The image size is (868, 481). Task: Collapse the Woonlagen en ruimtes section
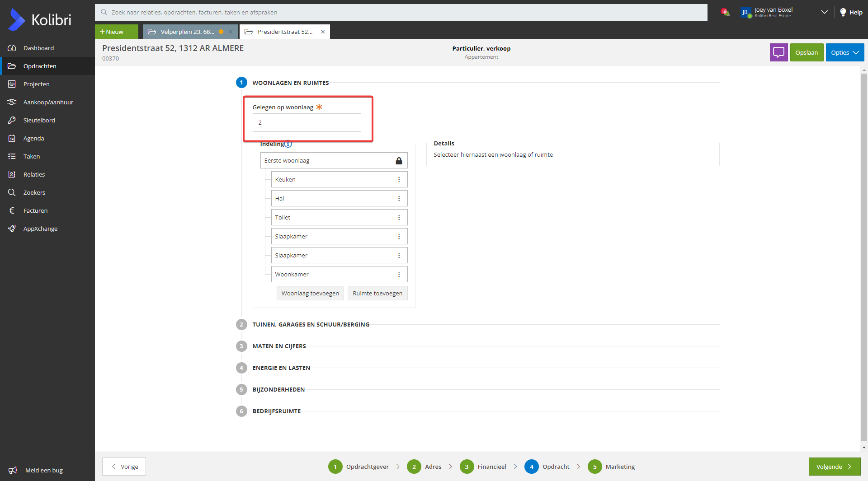point(290,83)
